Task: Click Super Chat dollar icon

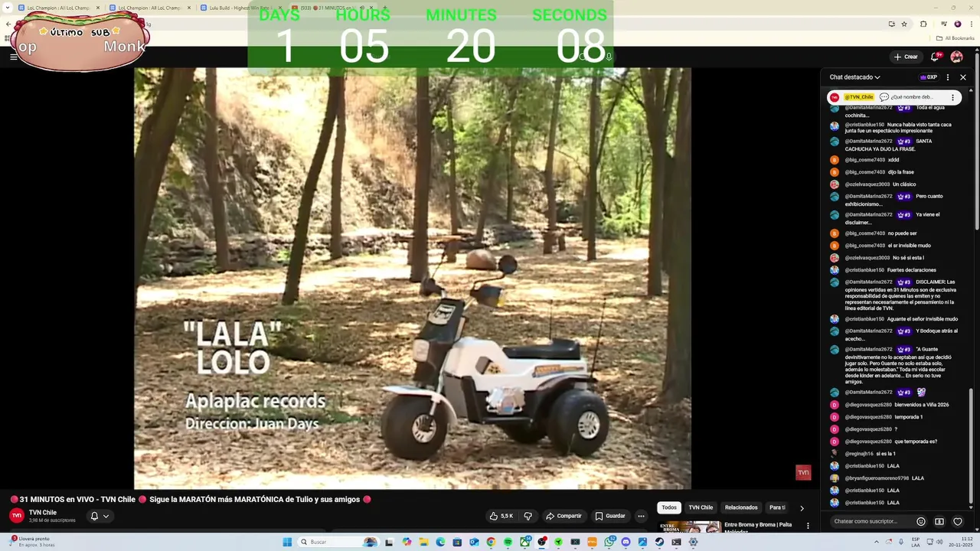Action: tap(939, 521)
